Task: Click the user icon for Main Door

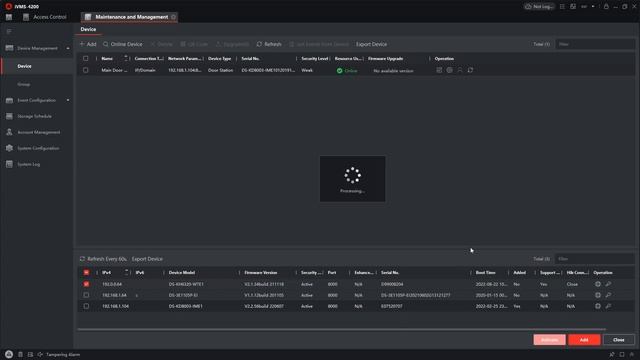Action: tap(460, 70)
